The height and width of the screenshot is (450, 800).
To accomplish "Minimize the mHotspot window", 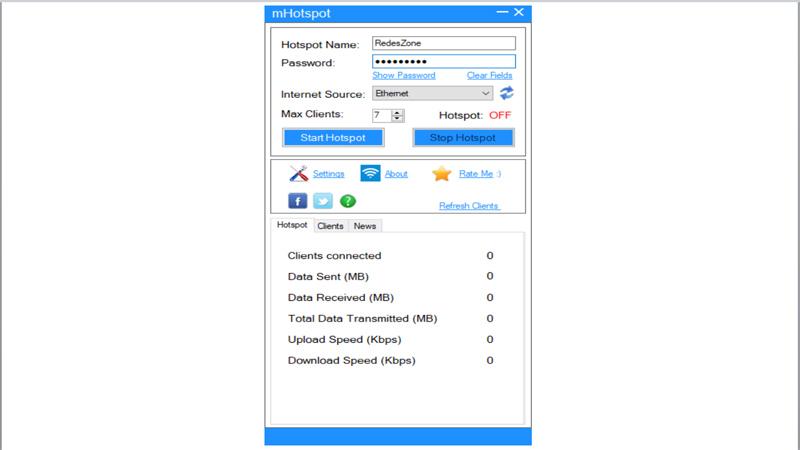I will point(502,12).
